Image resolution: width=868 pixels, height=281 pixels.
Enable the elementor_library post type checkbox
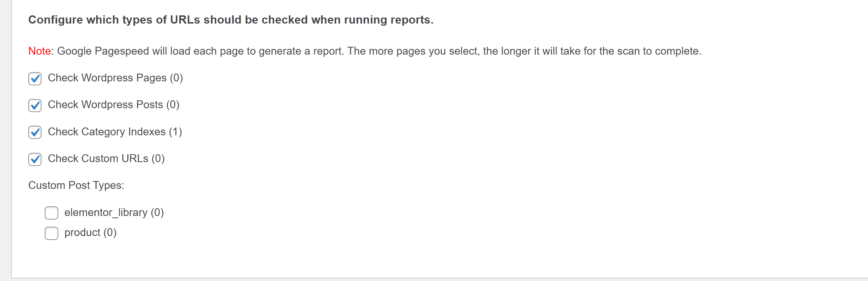tap(52, 213)
